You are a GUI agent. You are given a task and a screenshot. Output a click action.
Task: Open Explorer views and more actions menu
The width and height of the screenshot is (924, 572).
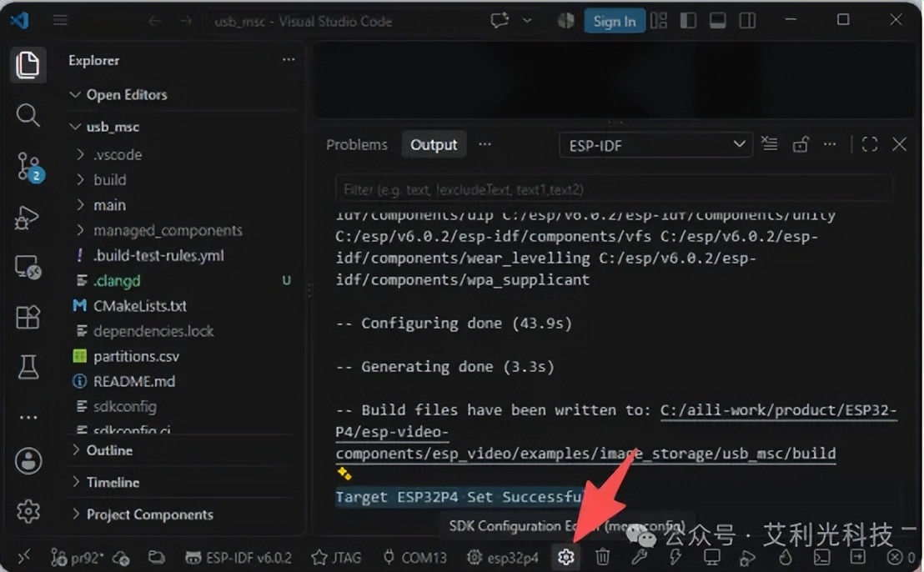pos(289,59)
